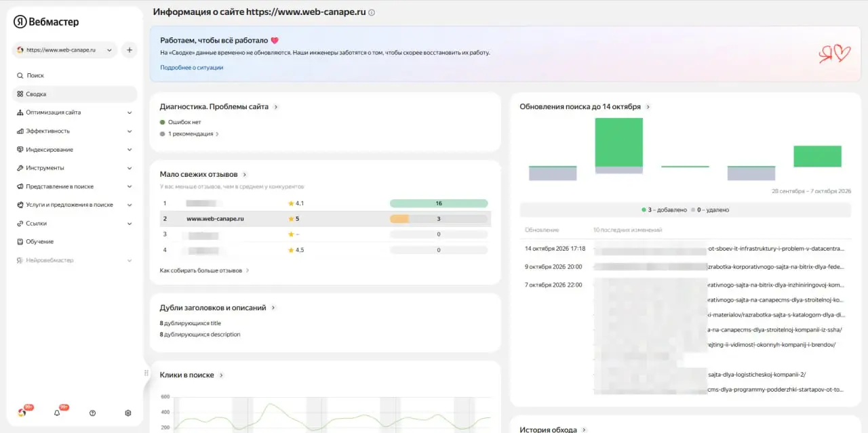Expand Эффективность chevron
Screen dimensions: 868x433
pyautogui.click(x=129, y=131)
